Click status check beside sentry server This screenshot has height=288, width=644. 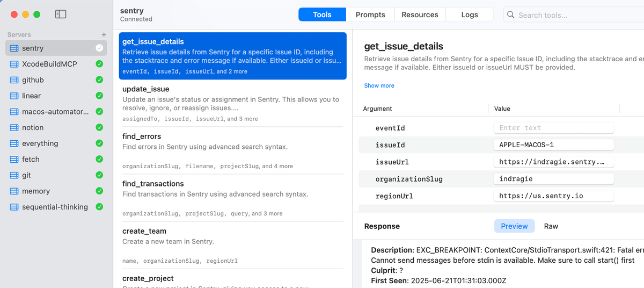[x=99, y=48]
